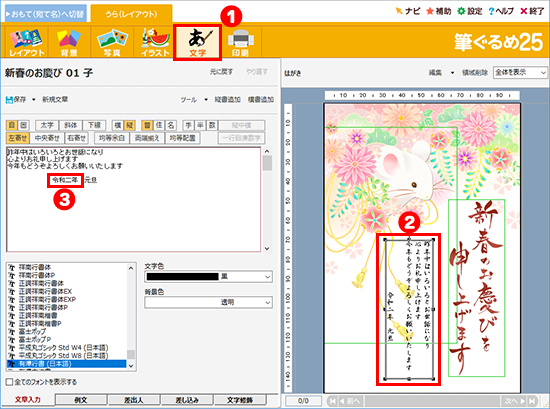Switch to the 例文 tab
The height and width of the screenshot is (409, 550).
click(x=81, y=400)
